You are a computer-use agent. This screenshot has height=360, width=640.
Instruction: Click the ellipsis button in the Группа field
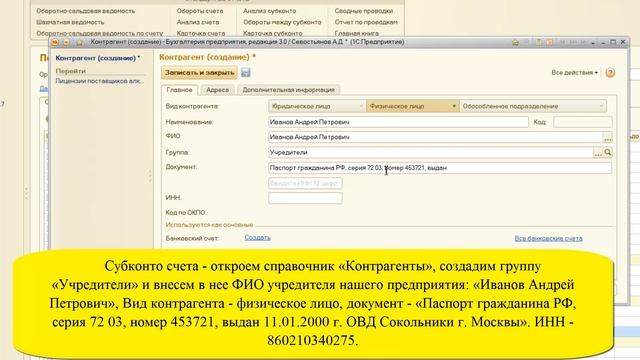point(598,153)
